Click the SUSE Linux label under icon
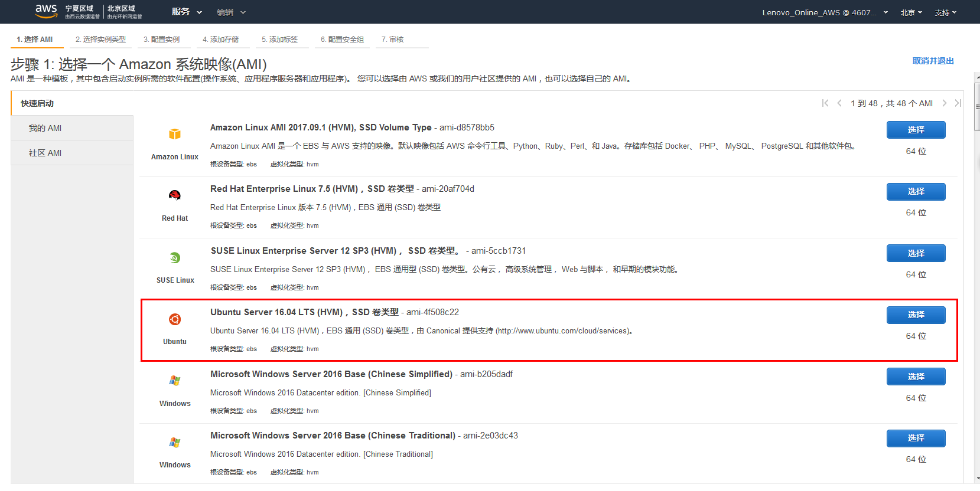The image size is (980, 491). (175, 280)
